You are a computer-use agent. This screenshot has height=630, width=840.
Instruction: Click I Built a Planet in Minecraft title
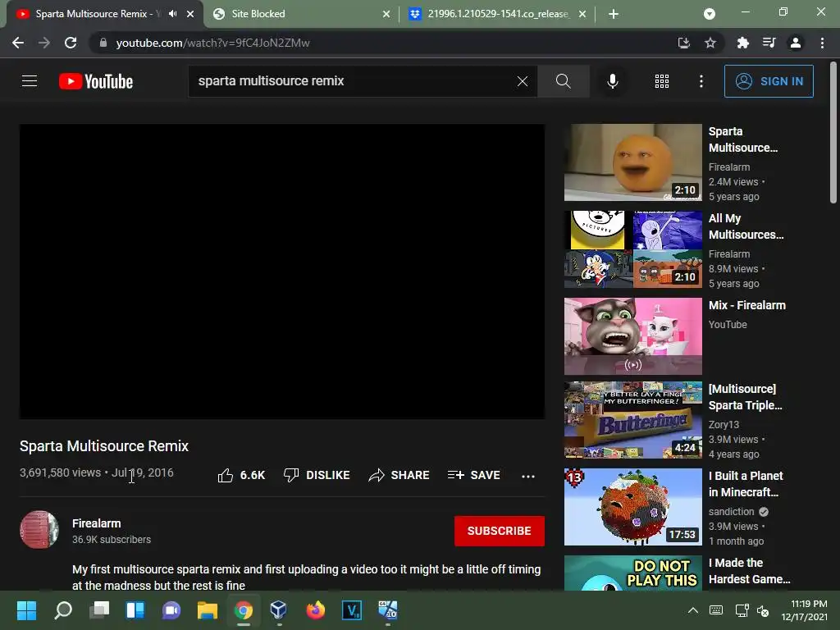pos(746,484)
